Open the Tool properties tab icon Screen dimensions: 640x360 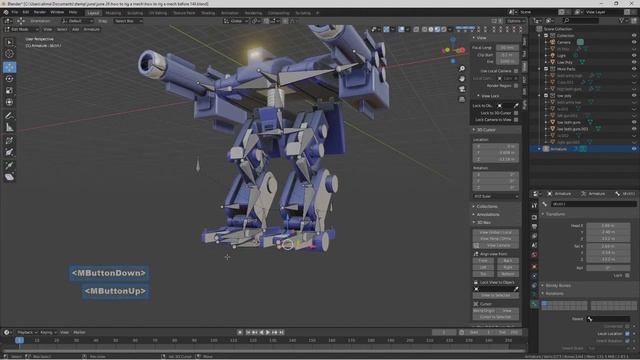coord(534,205)
